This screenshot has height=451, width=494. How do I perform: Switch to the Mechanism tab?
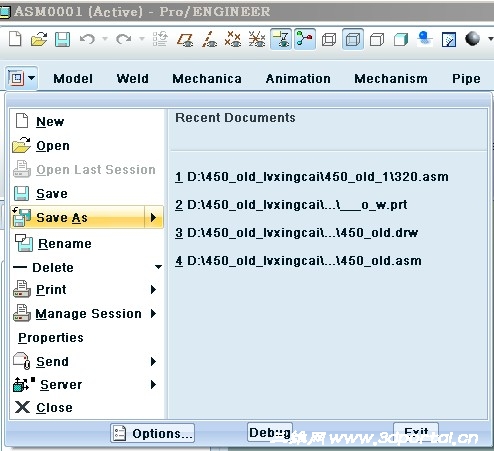tap(391, 79)
